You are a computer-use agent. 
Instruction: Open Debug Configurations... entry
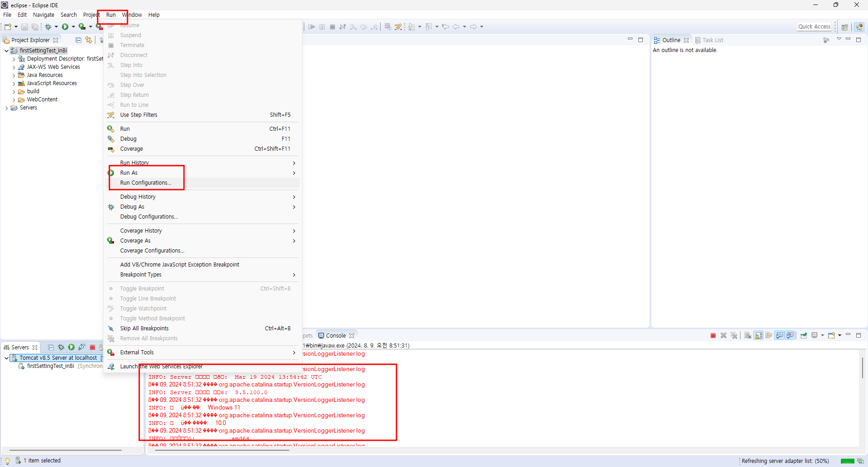coord(203,217)
